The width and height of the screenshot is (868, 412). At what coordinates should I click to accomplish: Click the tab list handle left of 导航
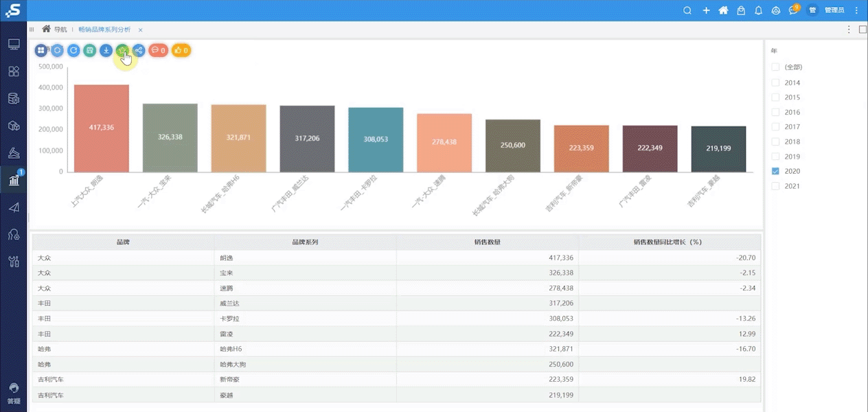click(x=32, y=30)
